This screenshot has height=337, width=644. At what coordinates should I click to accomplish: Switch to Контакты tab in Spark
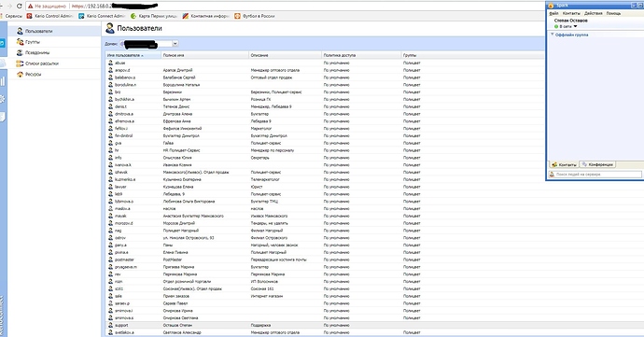tap(564, 164)
